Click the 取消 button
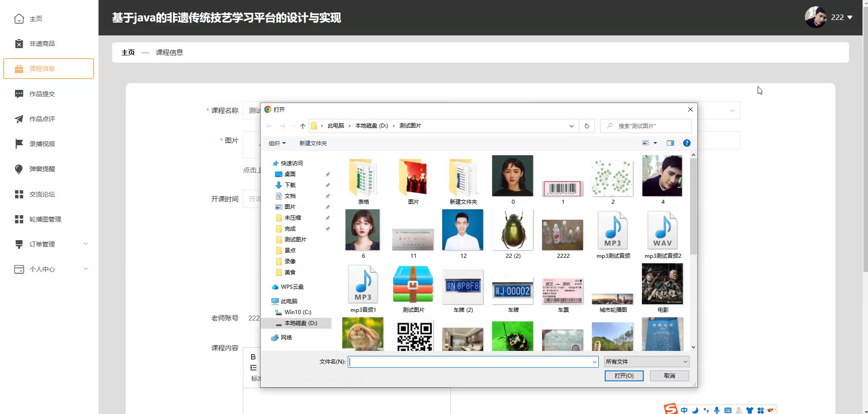868x414 pixels. pyautogui.click(x=669, y=376)
